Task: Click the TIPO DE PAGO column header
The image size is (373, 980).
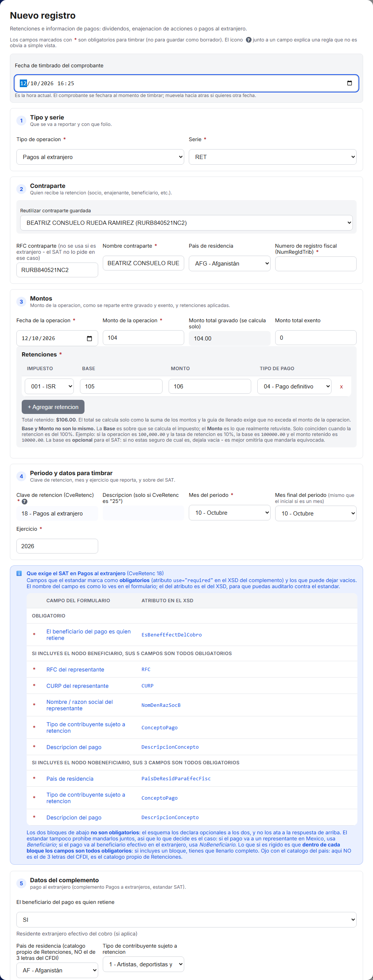Action: [x=277, y=368]
